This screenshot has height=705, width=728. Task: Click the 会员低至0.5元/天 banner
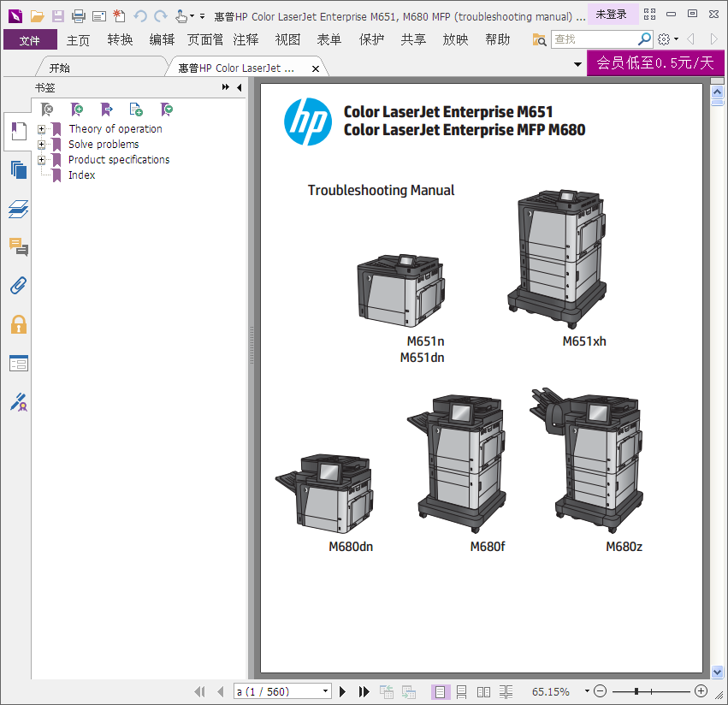click(x=655, y=62)
